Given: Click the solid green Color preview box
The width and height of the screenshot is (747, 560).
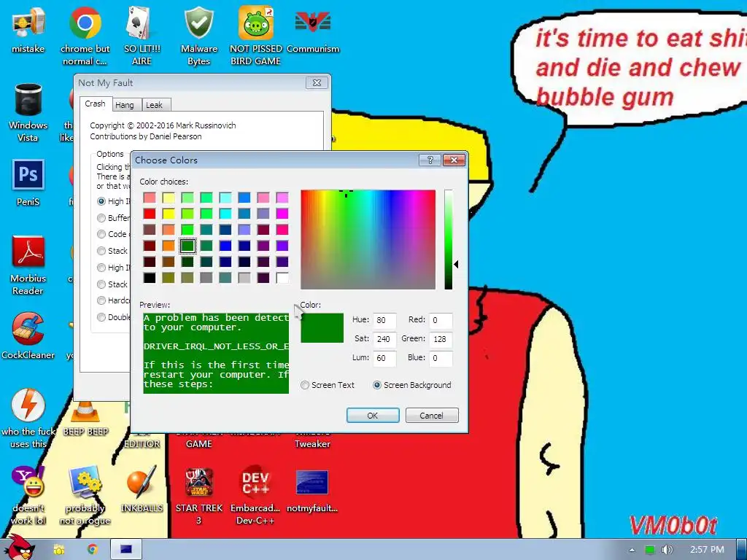Looking at the screenshot, I should 322,327.
